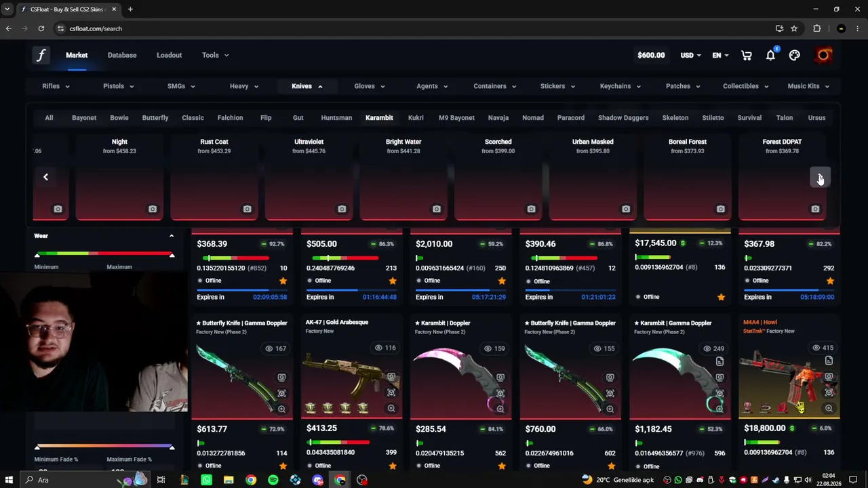This screenshot has height=488, width=868.
Task: Favorite the $285.54 Karambit Doppler listing
Action: coord(502,466)
